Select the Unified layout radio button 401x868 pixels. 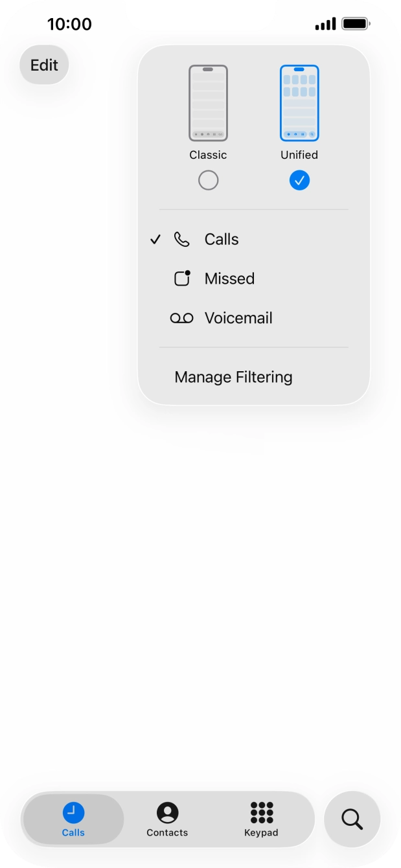pyautogui.click(x=299, y=180)
